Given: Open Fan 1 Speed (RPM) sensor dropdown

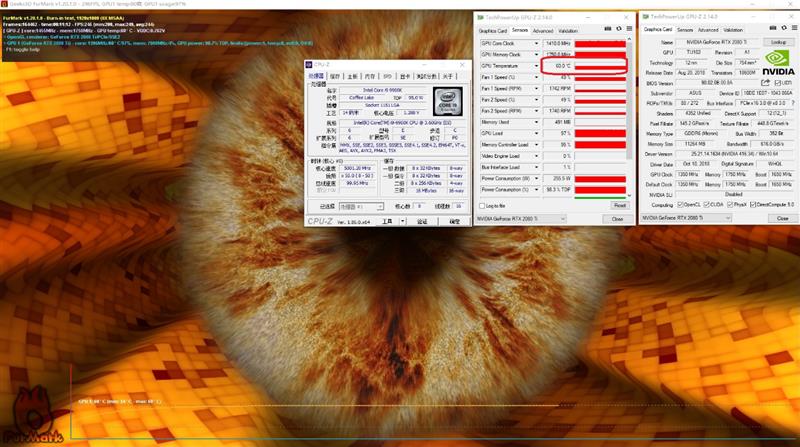Looking at the screenshot, I should (536, 88).
